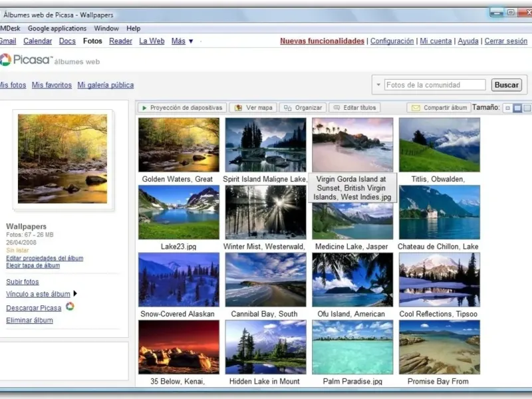Click Compartir álbum button

pyautogui.click(x=439, y=108)
